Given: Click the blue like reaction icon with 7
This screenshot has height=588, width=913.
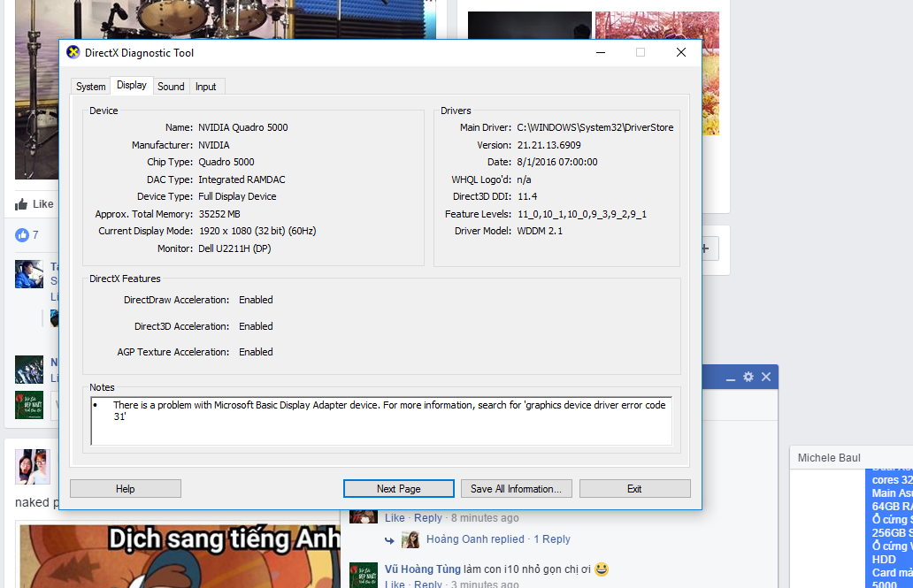Looking at the screenshot, I should (x=22, y=234).
